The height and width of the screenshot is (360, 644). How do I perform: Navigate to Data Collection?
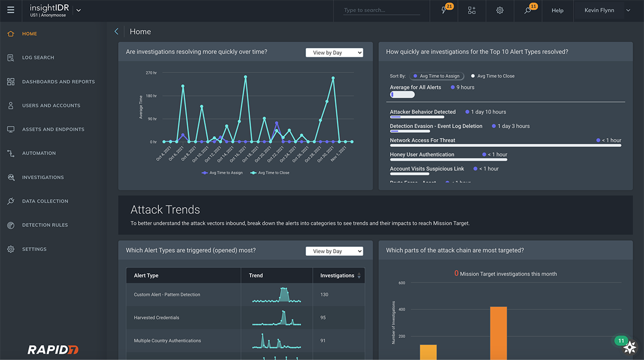tap(45, 201)
